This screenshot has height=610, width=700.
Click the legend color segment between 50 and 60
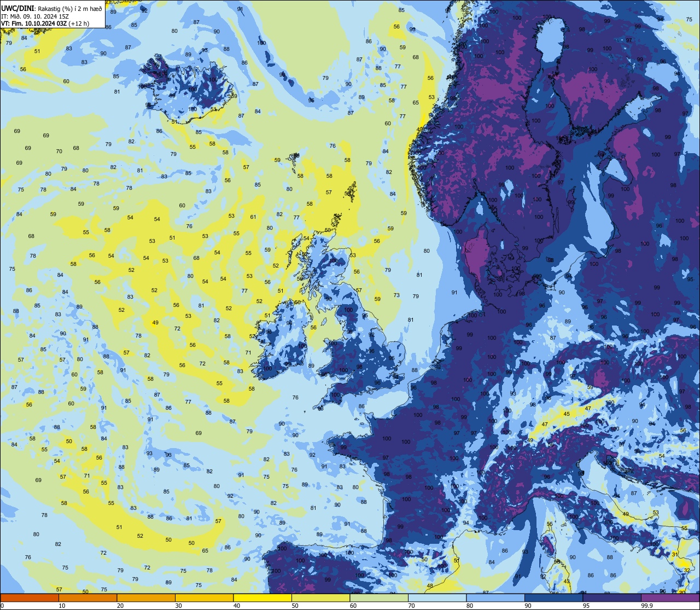pyautogui.click(x=320, y=597)
